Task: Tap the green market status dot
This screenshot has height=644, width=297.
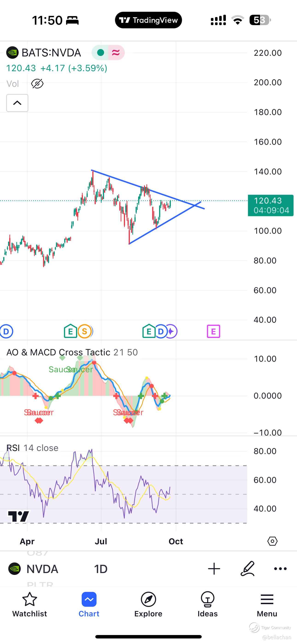Action: pyautogui.click(x=101, y=53)
